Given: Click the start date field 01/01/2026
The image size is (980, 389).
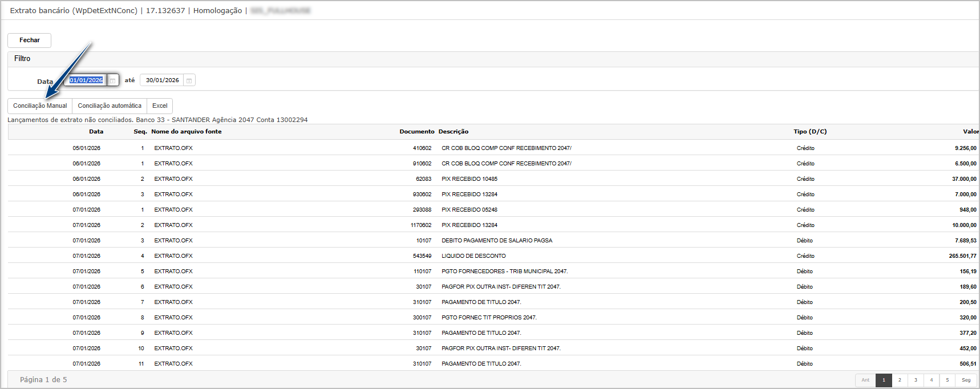Looking at the screenshot, I should tap(86, 80).
